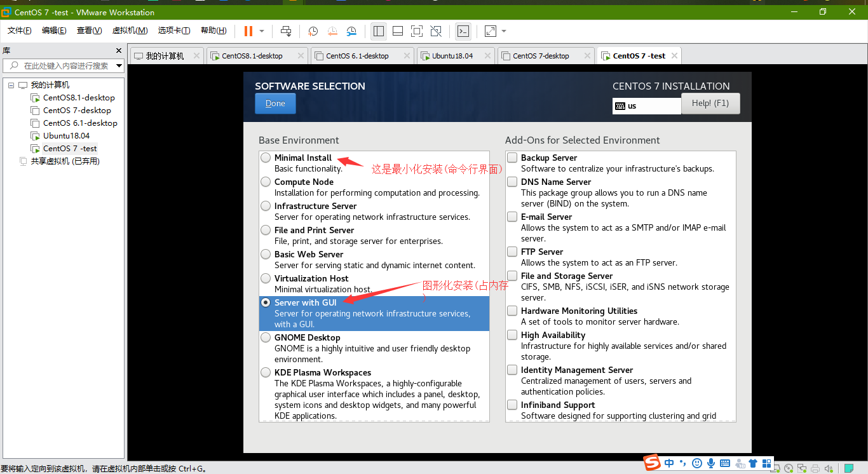Screen dimensions: 868x474
Task: Tick the E-mail Server checkbox
Action: point(512,216)
